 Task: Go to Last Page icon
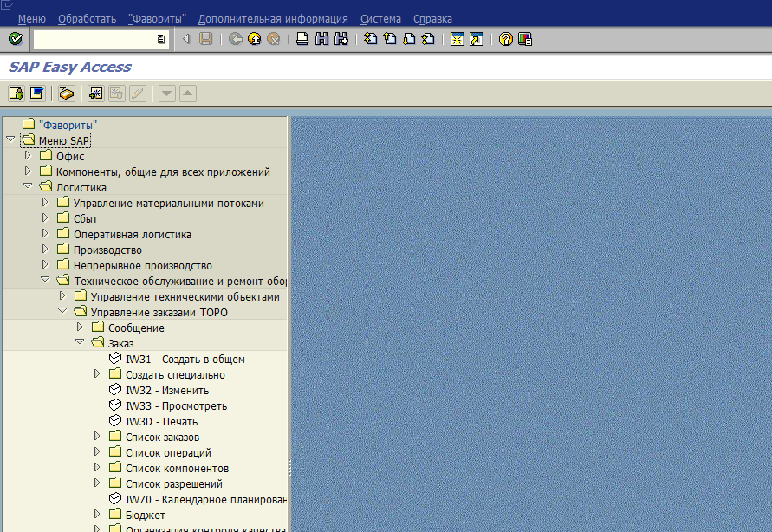coord(428,39)
